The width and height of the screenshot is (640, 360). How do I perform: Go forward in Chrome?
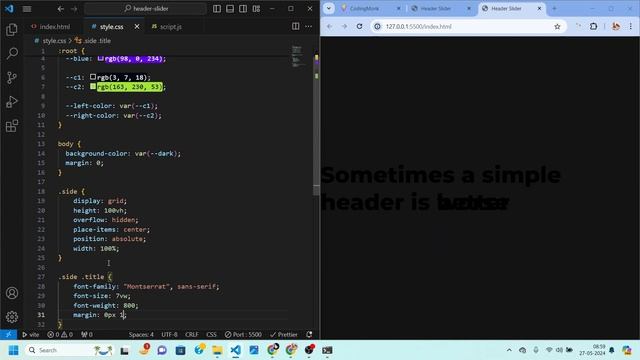tap(344, 27)
